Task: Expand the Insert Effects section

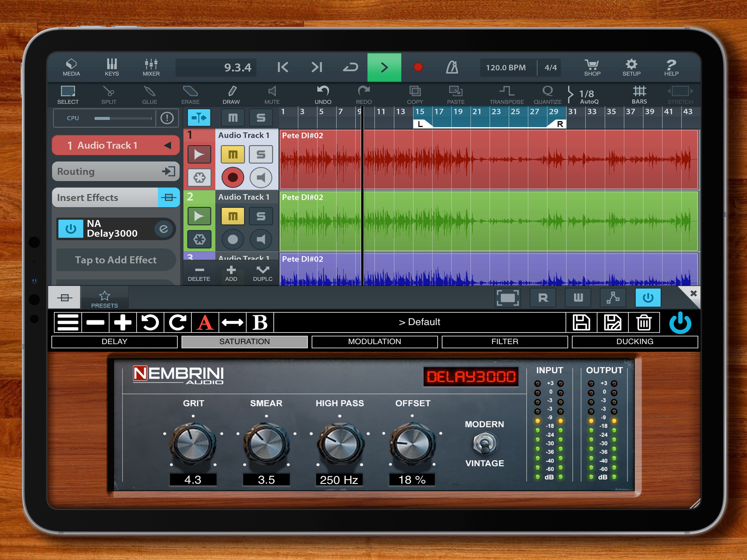Action: [115, 197]
